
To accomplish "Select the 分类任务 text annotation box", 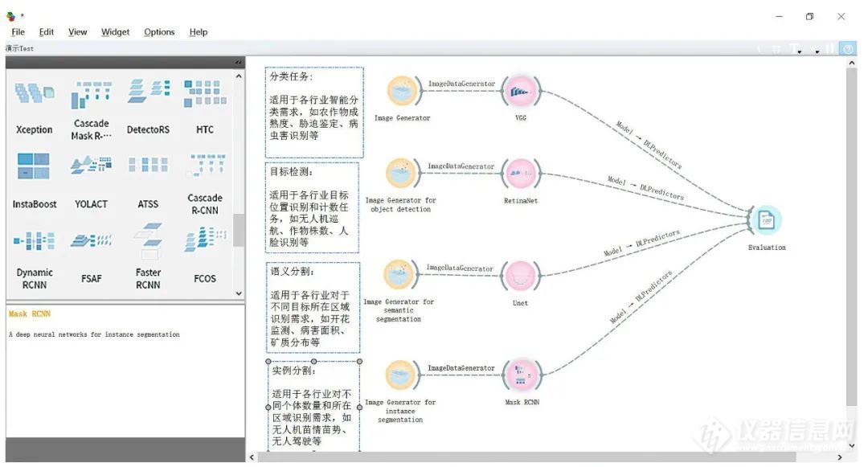I will (314, 113).
